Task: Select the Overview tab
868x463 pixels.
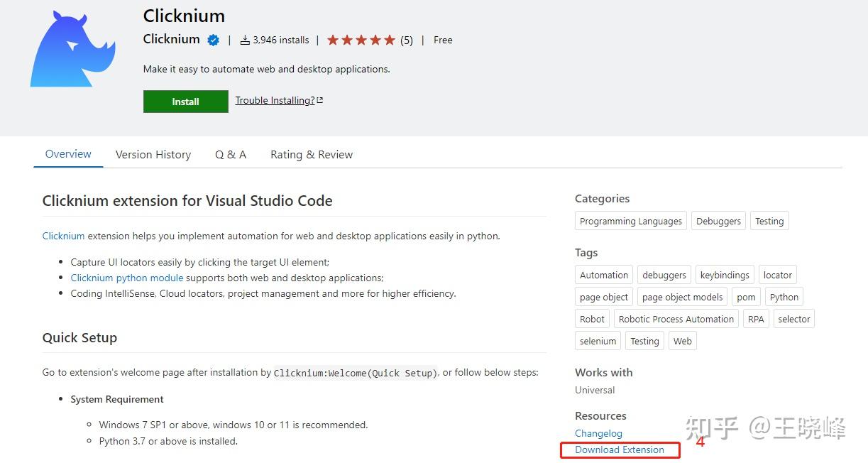Action: pyautogui.click(x=68, y=154)
